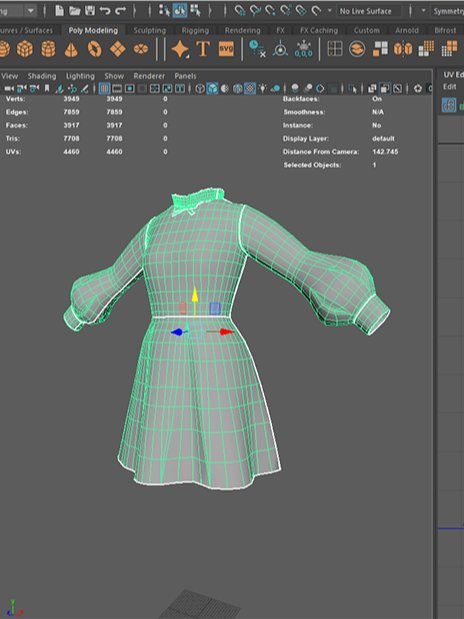
Task: Open the Renderer panel menu
Action: click(149, 76)
